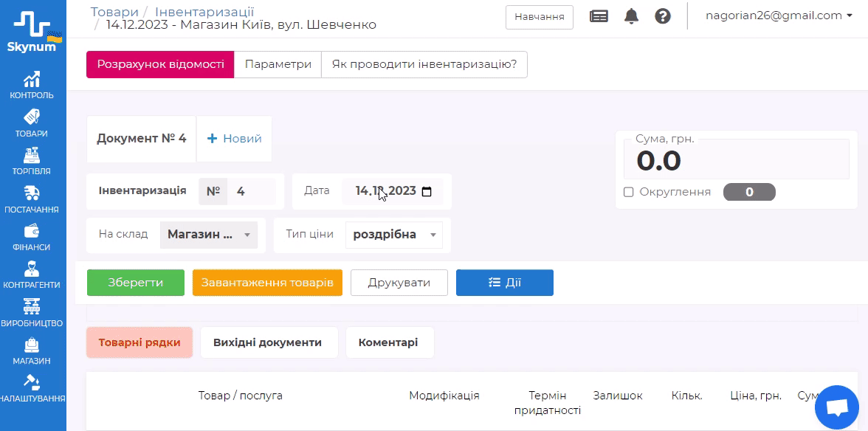Expand the account email menu
This screenshot has height=431, width=868.
(779, 15)
